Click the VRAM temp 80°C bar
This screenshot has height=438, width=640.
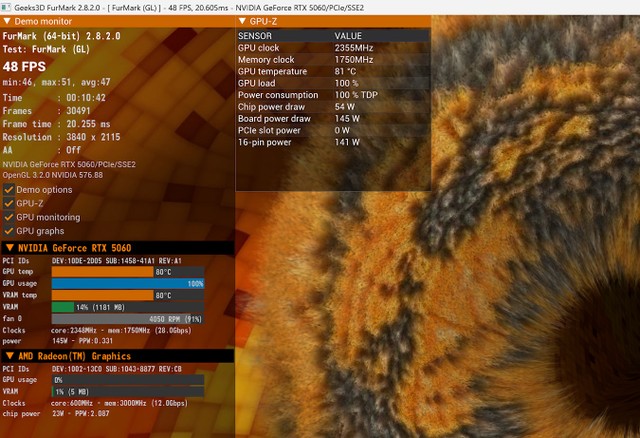128,295
